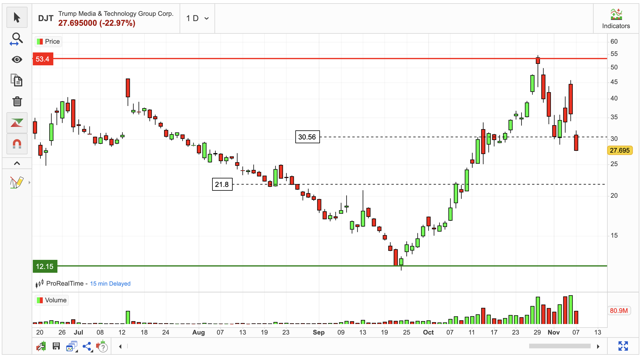
Task: Activate the horizontal zoom magnifier tool
Action: point(16,39)
